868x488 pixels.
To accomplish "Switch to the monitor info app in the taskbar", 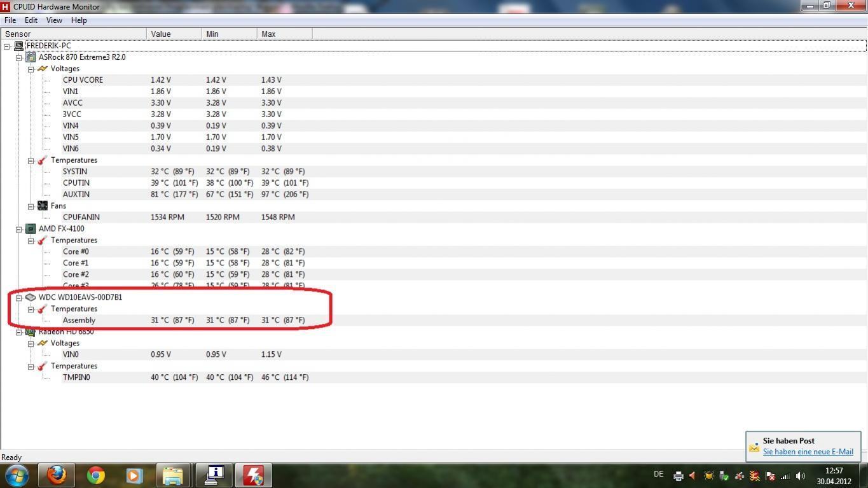I will click(214, 475).
